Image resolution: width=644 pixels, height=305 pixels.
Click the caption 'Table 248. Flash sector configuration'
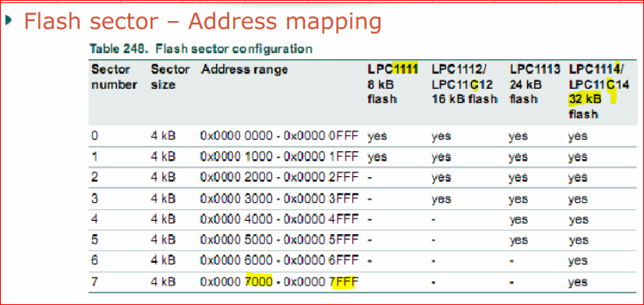(x=201, y=49)
